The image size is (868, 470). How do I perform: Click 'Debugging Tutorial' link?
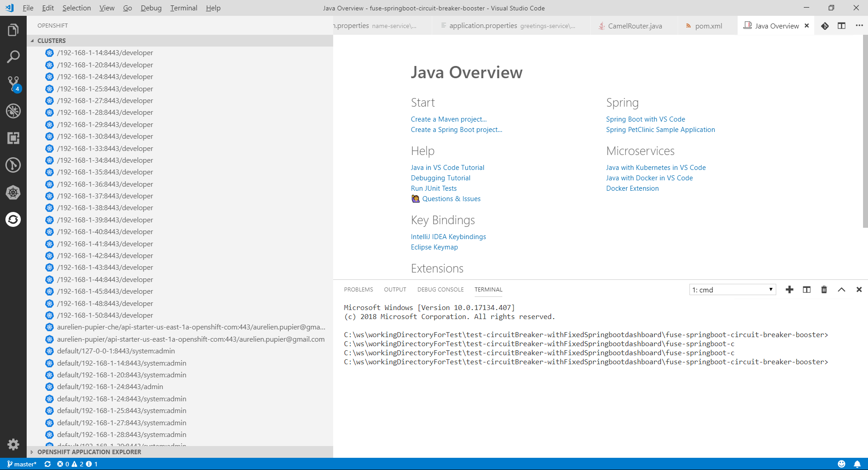click(440, 178)
